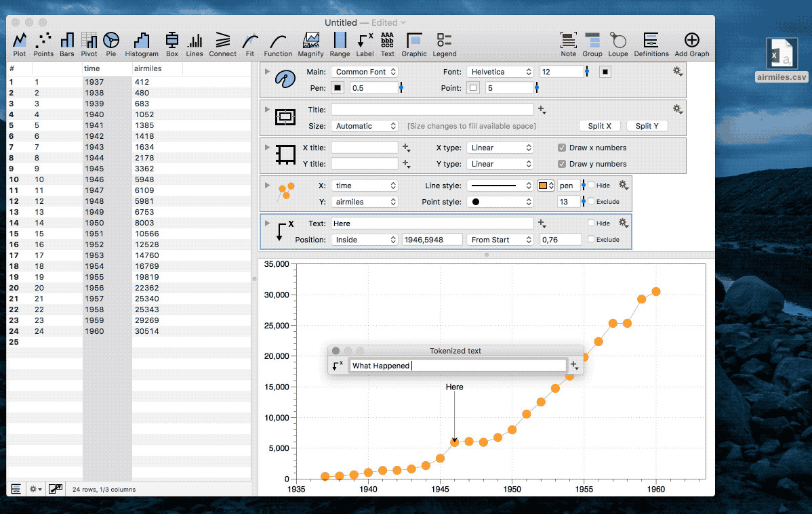Screen dimensions: 812x514
Task: Open the orange line color swatch
Action: tap(546, 186)
